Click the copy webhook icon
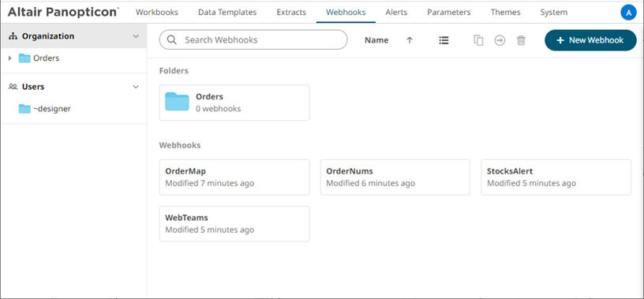The width and height of the screenshot is (644, 299). [478, 40]
